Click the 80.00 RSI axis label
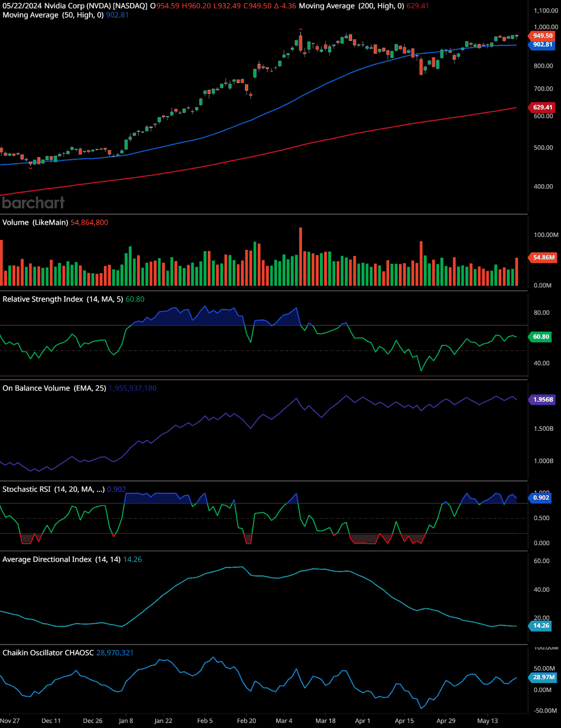Screen dimensions: 561x728 point(542,313)
